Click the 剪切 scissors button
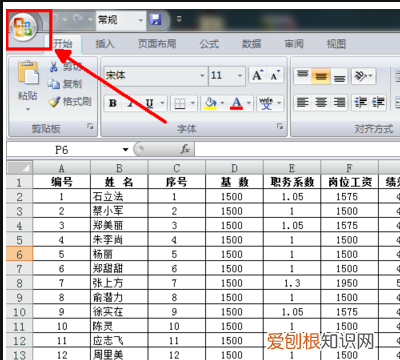This screenshot has width=400, height=360. click(66, 67)
